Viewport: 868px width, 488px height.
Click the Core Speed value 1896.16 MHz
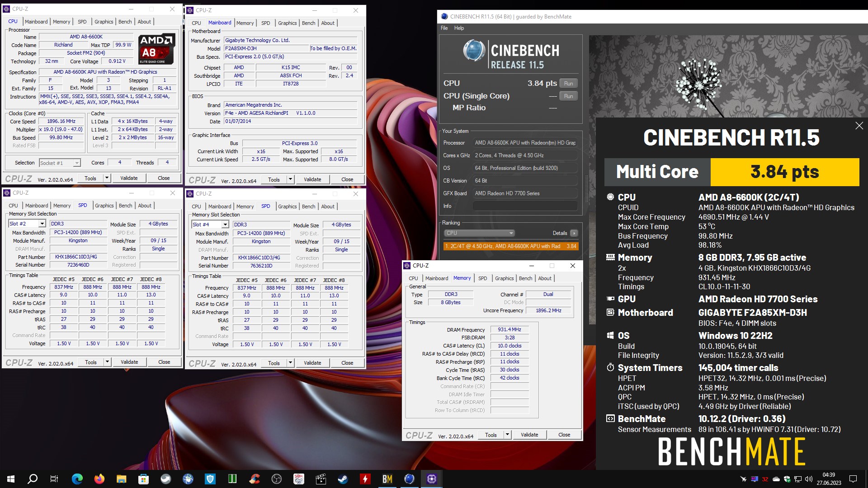[61, 122]
